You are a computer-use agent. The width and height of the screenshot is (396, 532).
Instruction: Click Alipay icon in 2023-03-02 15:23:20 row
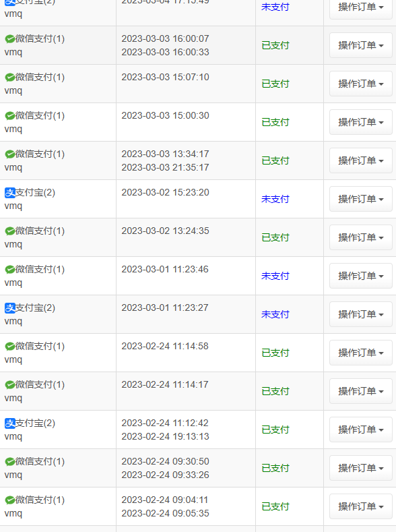point(10,193)
